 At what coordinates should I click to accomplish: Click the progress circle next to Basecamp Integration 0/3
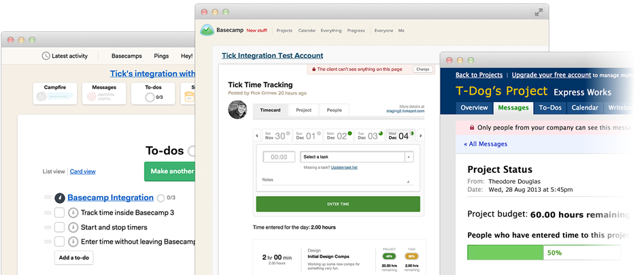point(160,197)
